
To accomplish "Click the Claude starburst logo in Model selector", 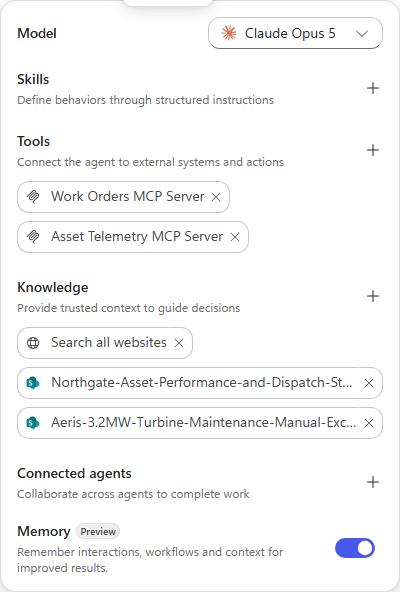I will click(x=229, y=33).
